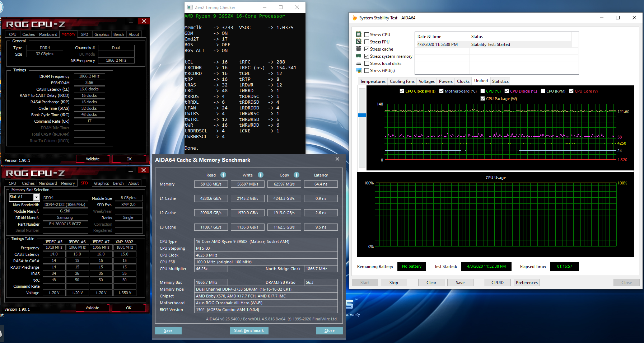This screenshot has height=343, width=644.
Task: Toggle CPU Clock (MHz) graph checkbox
Action: pos(402,91)
